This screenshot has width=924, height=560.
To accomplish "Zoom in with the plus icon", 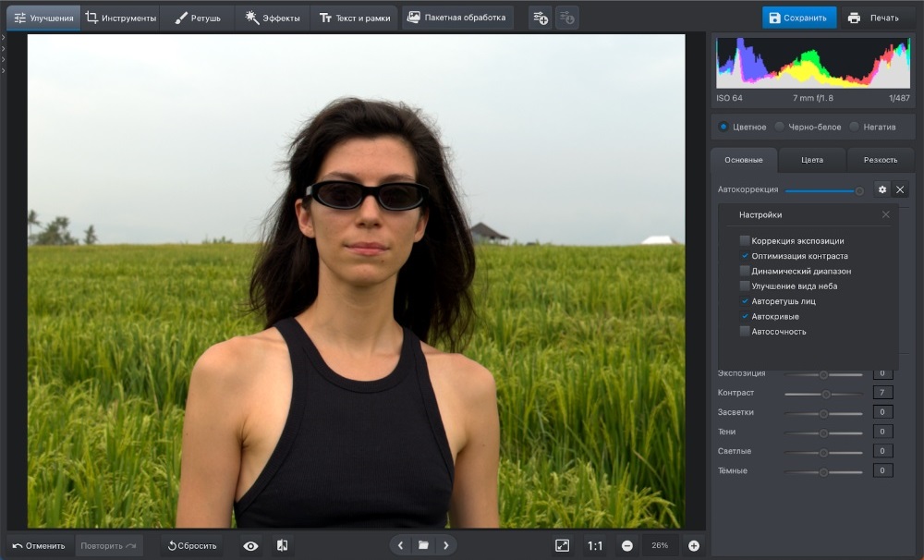I will pyautogui.click(x=694, y=546).
